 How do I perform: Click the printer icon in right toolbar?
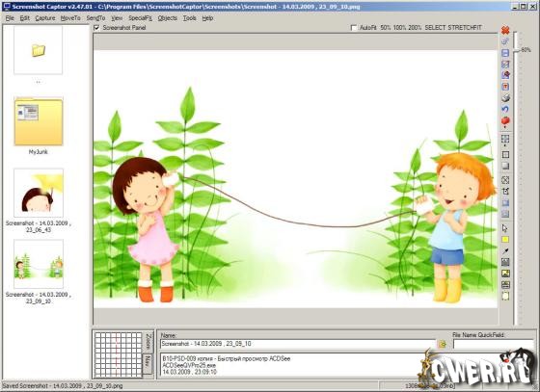pyautogui.click(x=505, y=98)
